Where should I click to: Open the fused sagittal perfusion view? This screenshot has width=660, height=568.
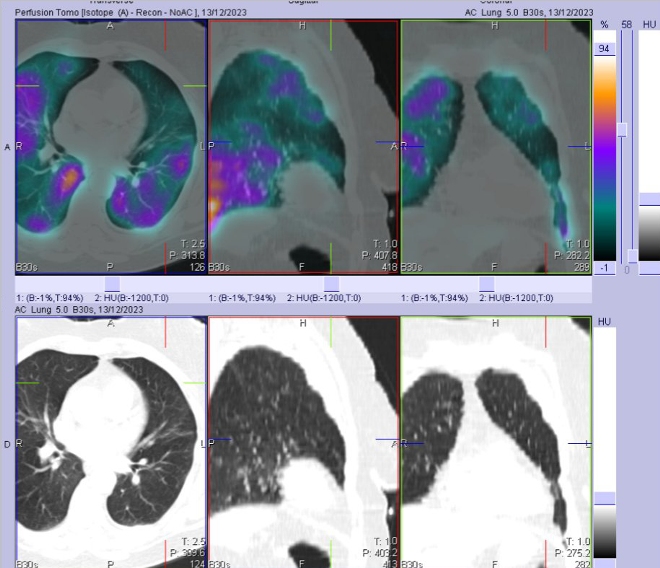tap(303, 147)
